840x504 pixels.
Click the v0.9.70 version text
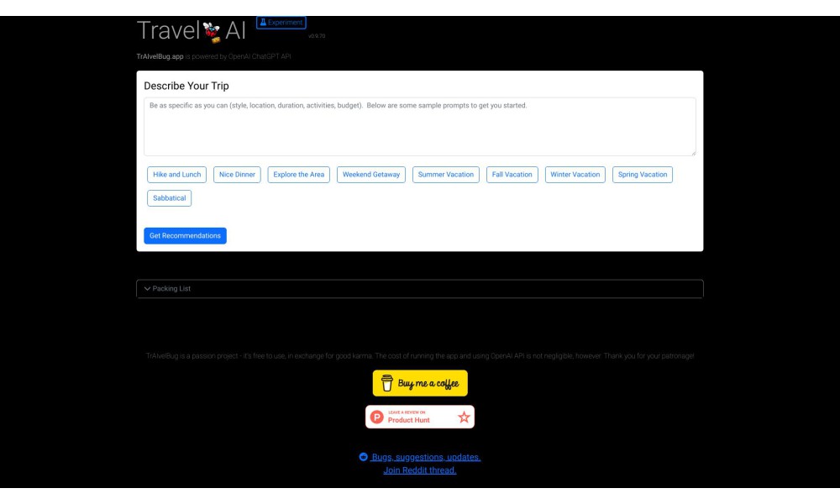(317, 36)
